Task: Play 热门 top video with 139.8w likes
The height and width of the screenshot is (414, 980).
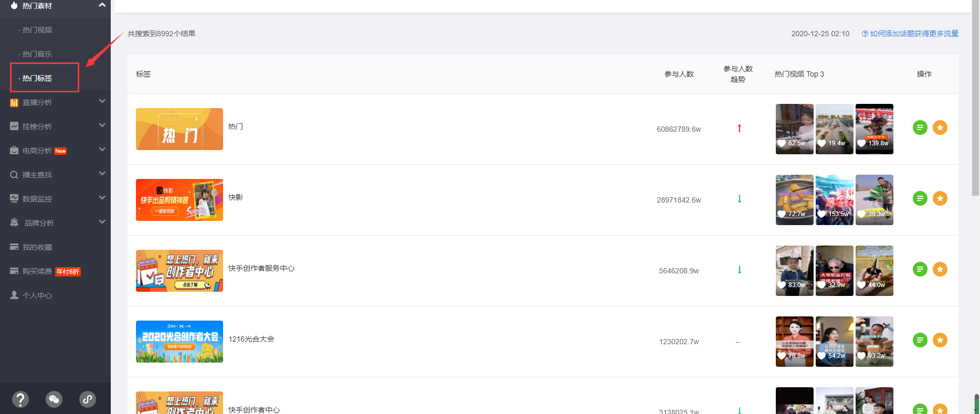Action: coord(874,129)
